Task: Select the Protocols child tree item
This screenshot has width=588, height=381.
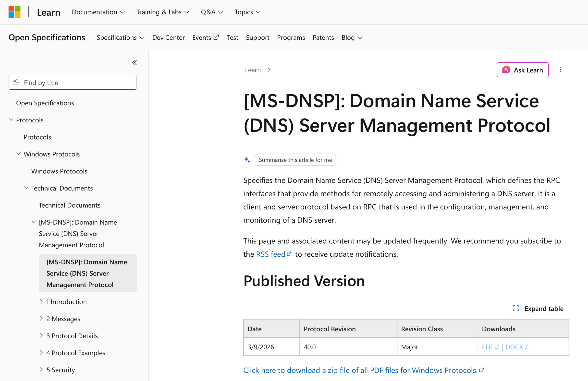Action: [x=37, y=137]
